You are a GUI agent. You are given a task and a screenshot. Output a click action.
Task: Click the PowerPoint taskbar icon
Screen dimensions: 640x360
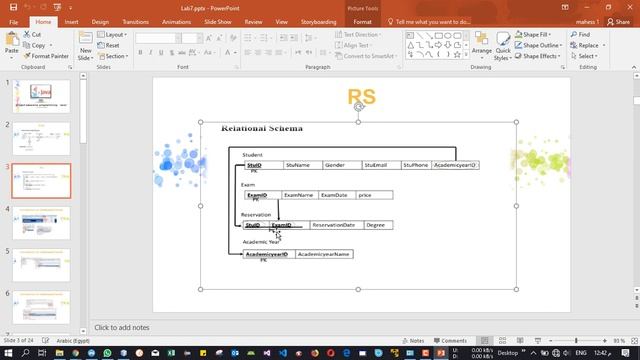[441, 353]
